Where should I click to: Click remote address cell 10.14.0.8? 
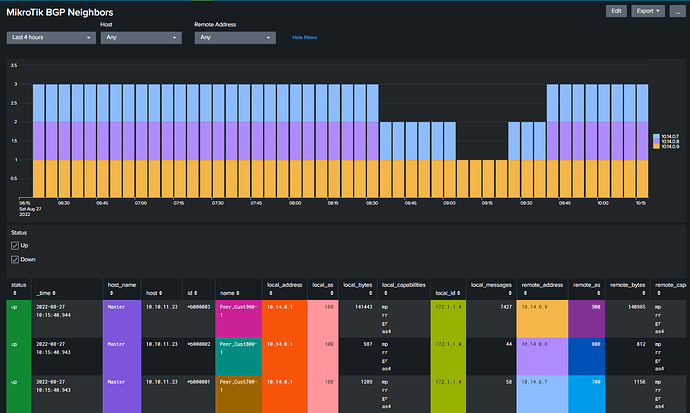pyautogui.click(x=542, y=356)
